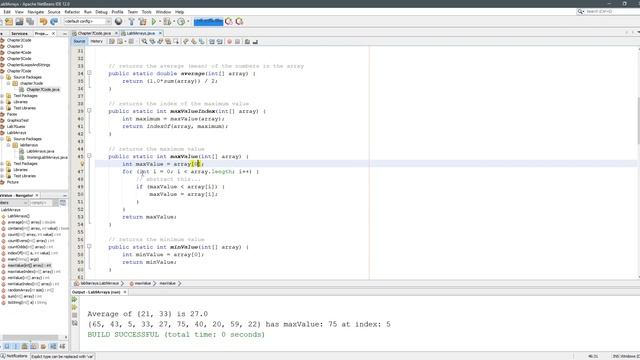Click the Next Bookmark editor icon
This screenshot has height=360, width=640.
pyautogui.click(x=194, y=41)
